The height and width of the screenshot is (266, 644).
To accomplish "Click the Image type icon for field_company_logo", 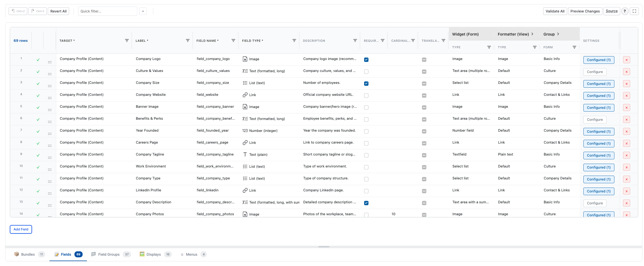I will pos(245,59).
